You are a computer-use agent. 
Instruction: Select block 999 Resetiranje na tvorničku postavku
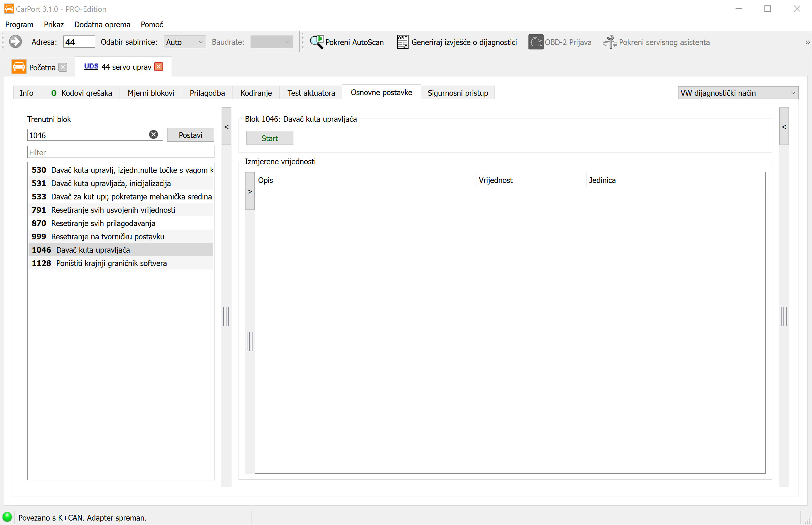point(121,236)
